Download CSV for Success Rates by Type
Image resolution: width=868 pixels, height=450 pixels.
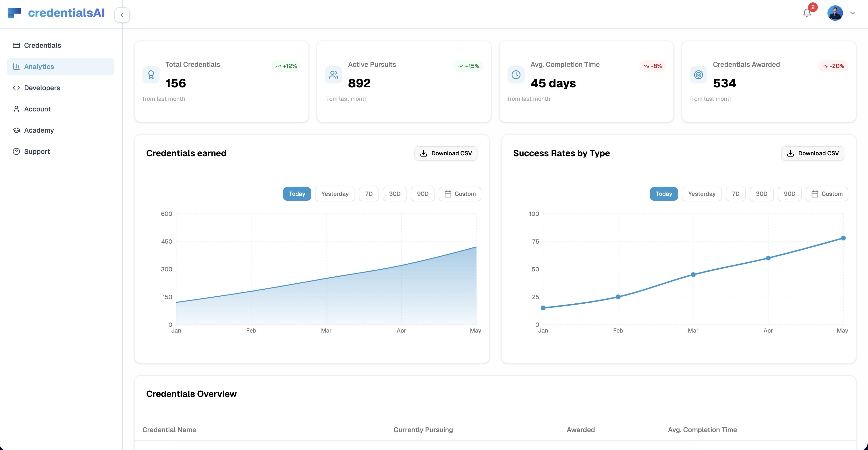[813, 153]
